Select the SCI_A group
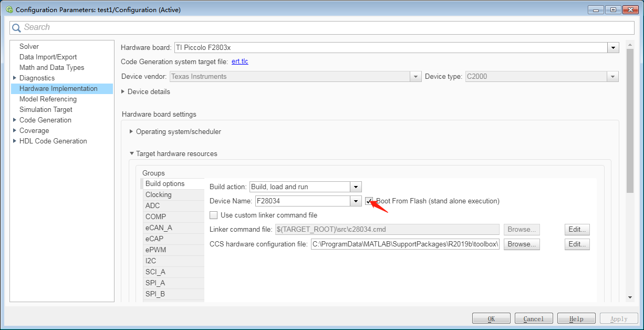 [x=172, y=272]
